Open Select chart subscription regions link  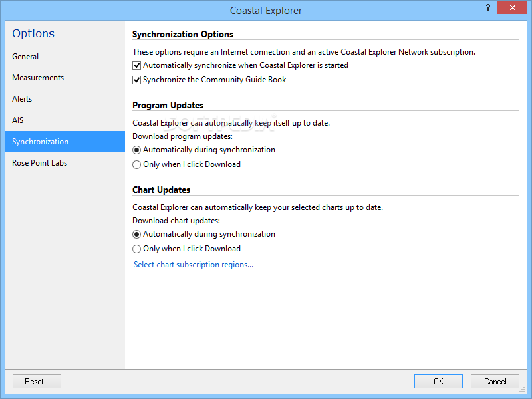click(x=194, y=265)
